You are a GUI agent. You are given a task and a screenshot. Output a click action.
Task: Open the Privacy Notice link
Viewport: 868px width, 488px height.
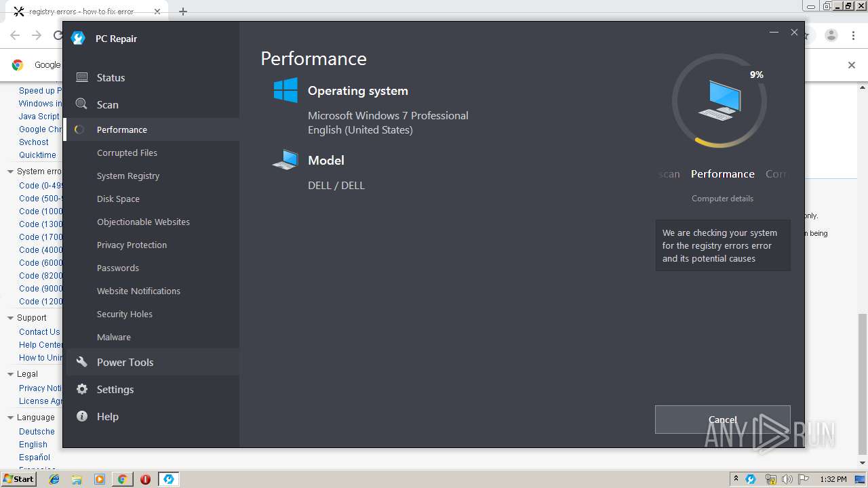pos(41,388)
